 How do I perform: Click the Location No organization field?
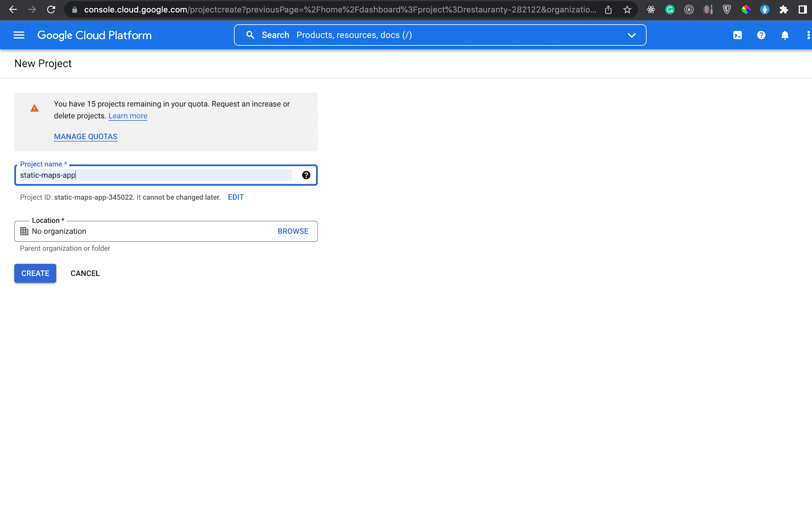pyautogui.click(x=166, y=231)
